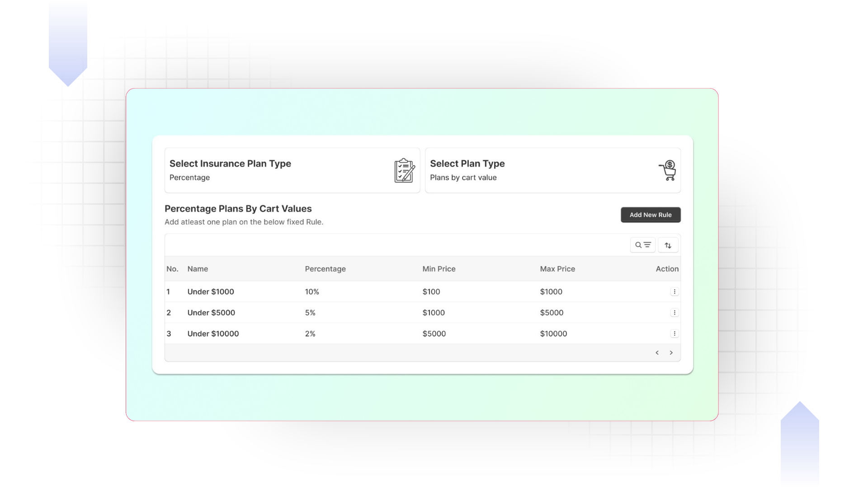This screenshot has width=868, height=488.
Task: Open the Select Insurance Plan Type card
Action: pyautogui.click(x=292, y=170)
